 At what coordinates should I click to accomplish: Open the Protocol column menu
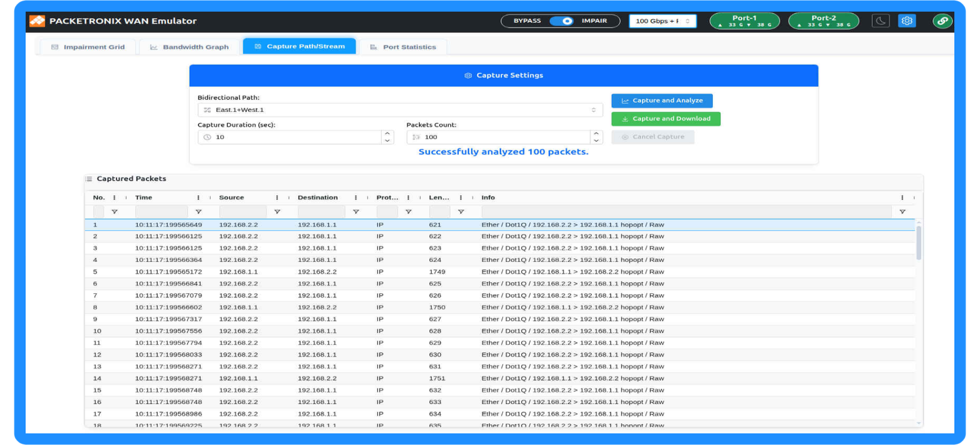pyautogui.click(x=409, y=198)
